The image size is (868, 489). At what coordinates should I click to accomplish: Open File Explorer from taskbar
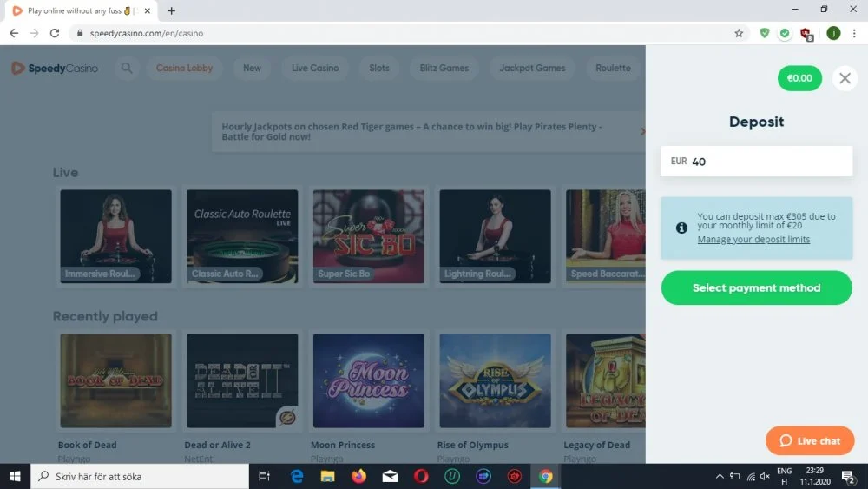[x=328, y=476]
